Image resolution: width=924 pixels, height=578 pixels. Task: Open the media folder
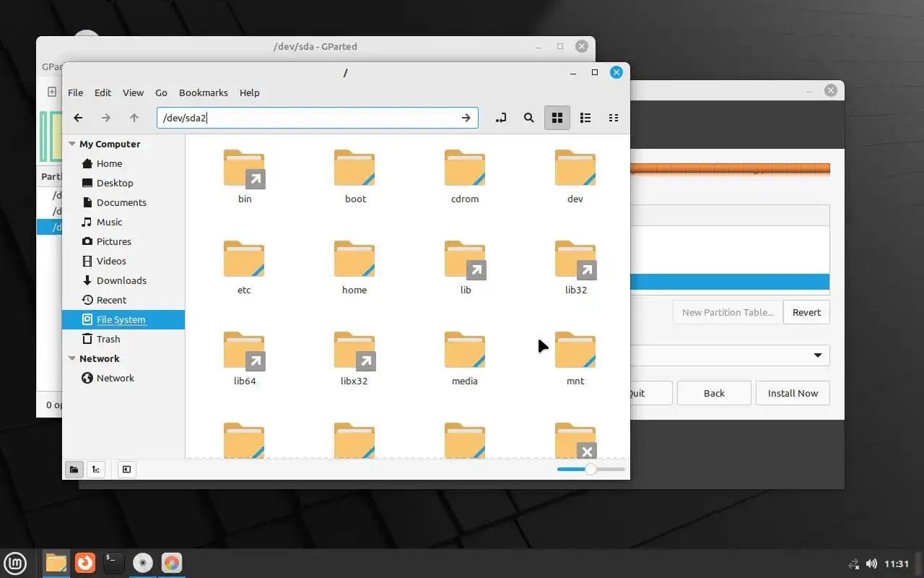tap(465, 359)
